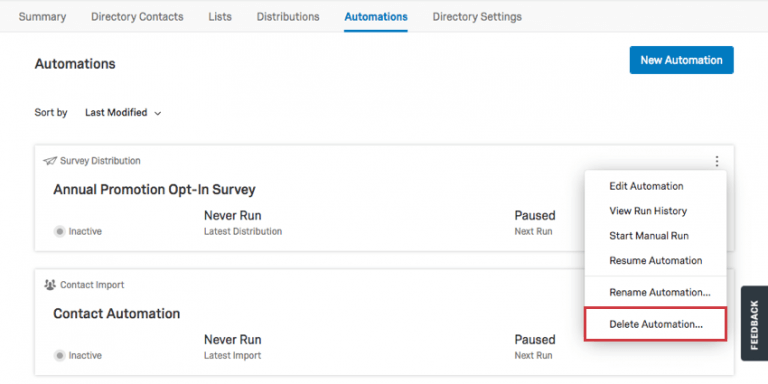Viewport: 768px width, 384px height.
Task: Switch to the Summary tab
Action: (x=42, y=17)
